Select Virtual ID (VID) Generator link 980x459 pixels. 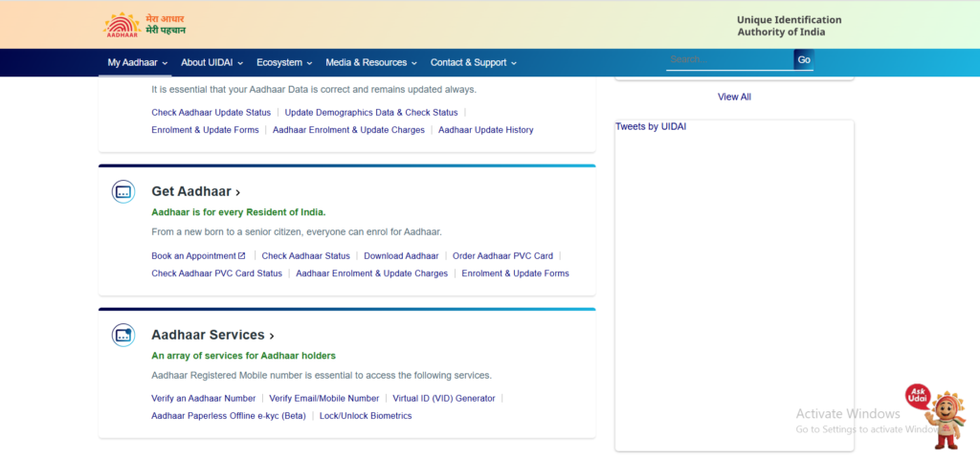tap(444, 399)
